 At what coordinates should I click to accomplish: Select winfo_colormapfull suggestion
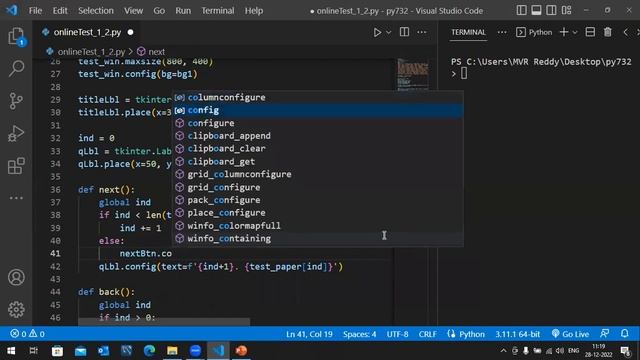tap(318, 226)
